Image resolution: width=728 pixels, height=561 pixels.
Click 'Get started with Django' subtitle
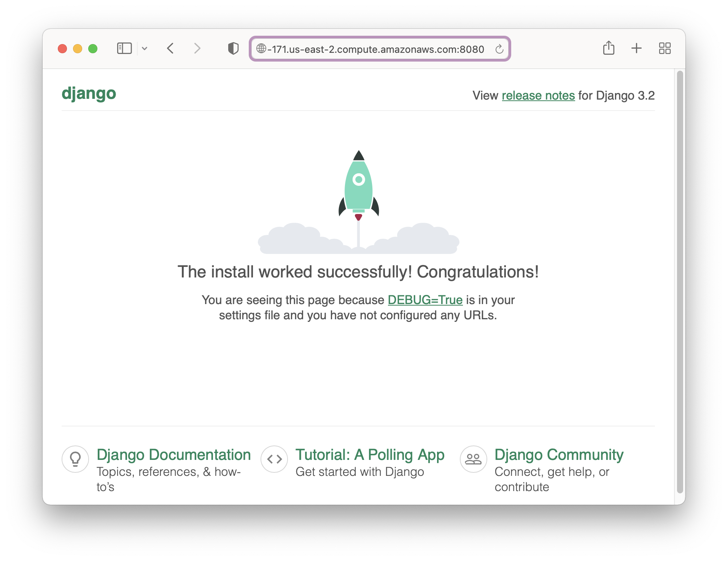click(x=359, y=472)
